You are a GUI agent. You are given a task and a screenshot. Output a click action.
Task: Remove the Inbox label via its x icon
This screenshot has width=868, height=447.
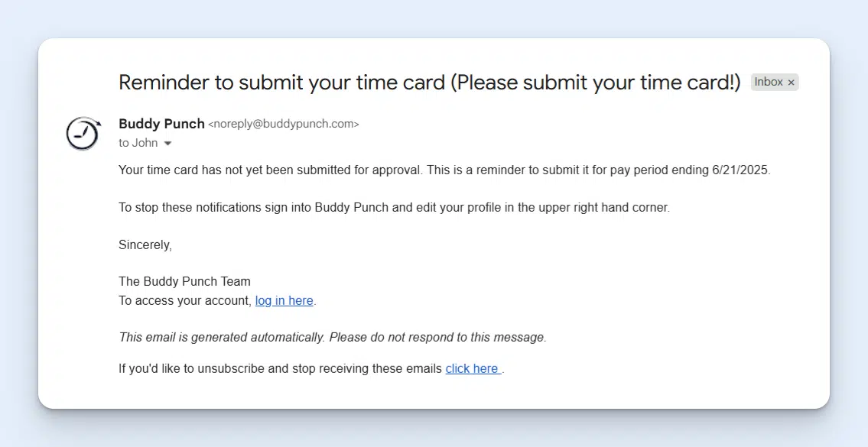[x=791, y=82]
